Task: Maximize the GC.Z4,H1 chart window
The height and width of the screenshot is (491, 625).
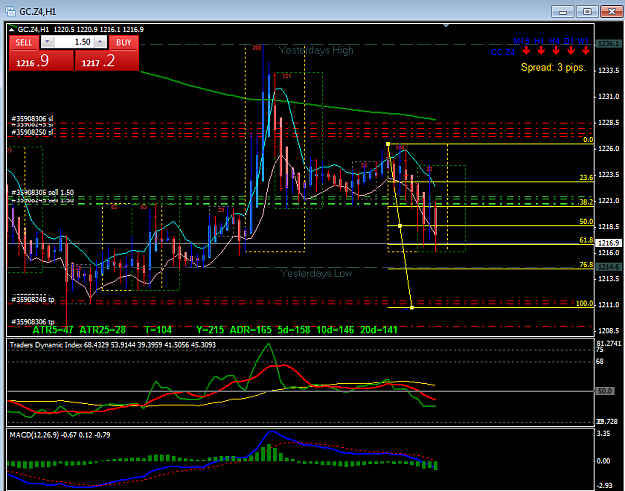Action: (587, 12)
